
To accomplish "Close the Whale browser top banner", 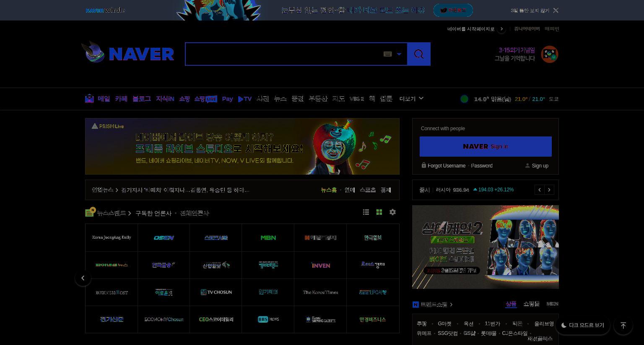I will click(x=556, y=10).
